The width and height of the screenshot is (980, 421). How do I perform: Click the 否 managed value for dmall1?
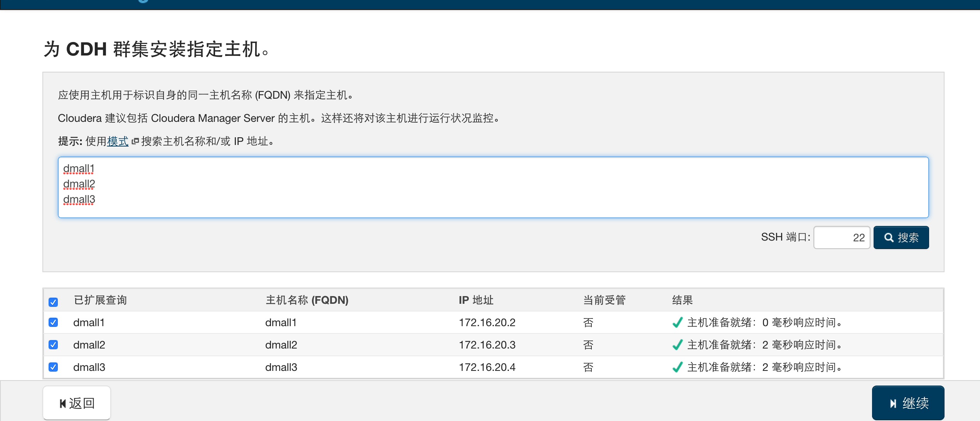tap(588, 322)
